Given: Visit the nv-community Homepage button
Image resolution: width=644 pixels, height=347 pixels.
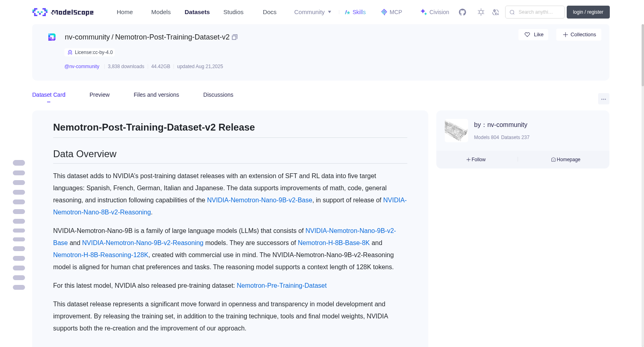Looking at the screenshot, I should pos(566,160).
